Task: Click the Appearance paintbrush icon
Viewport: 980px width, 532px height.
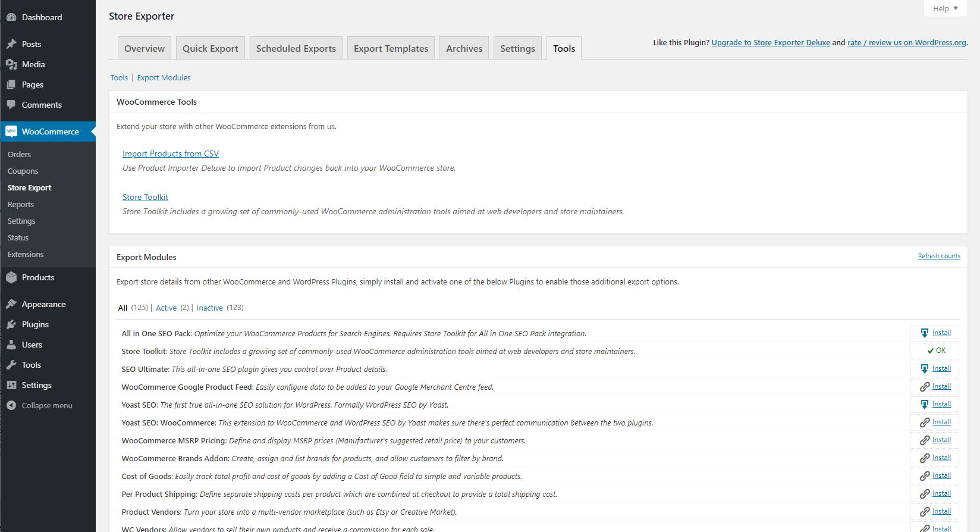Action: (x=11, y=304)
